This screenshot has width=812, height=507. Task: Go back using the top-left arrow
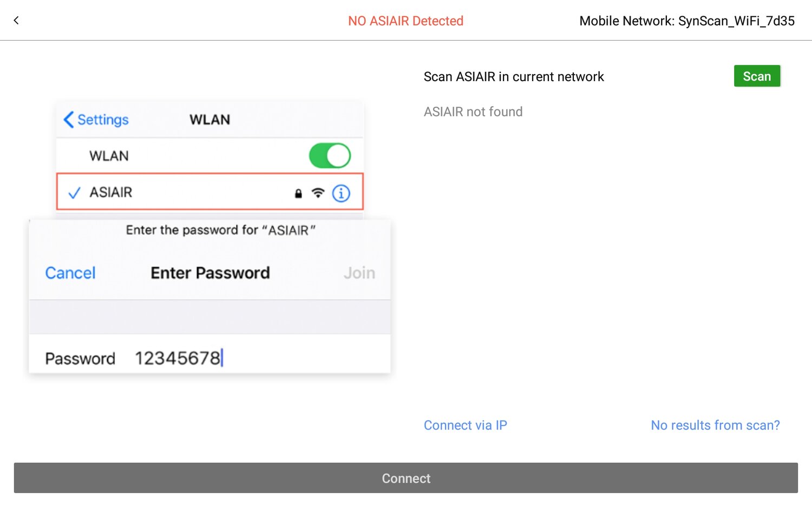pyautogui.click(x=16, y=21)
